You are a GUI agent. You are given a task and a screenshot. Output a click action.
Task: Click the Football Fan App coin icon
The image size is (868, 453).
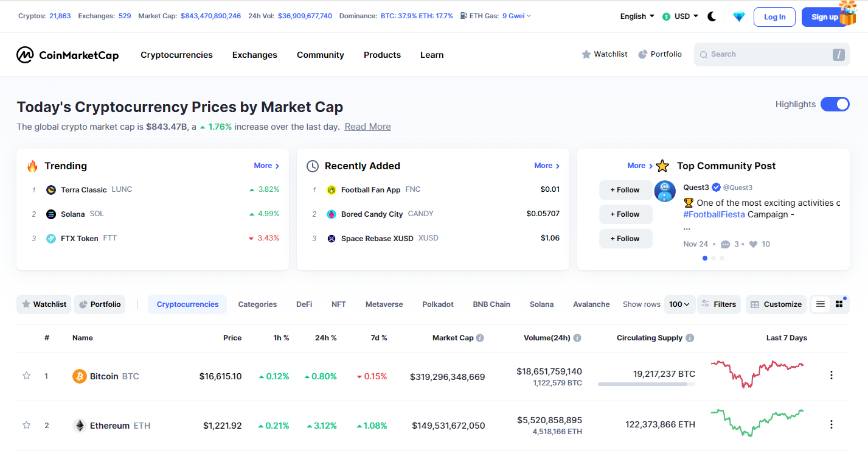pyautogui.click(x=332, y=190)
